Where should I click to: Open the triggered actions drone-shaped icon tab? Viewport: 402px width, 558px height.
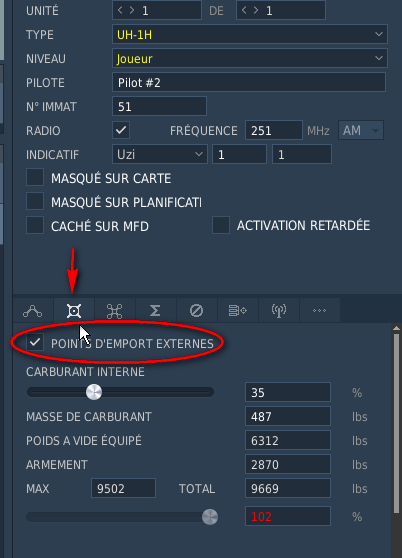click(115, 311)
